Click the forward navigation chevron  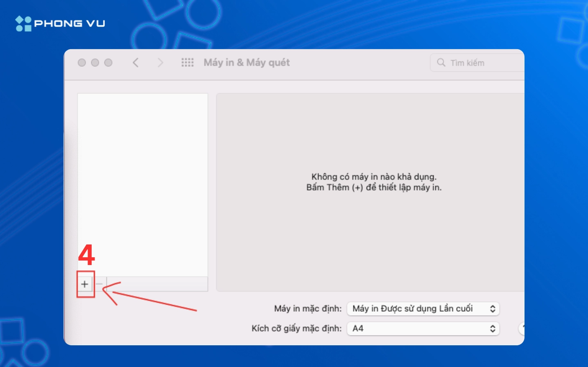click(160, 63)
